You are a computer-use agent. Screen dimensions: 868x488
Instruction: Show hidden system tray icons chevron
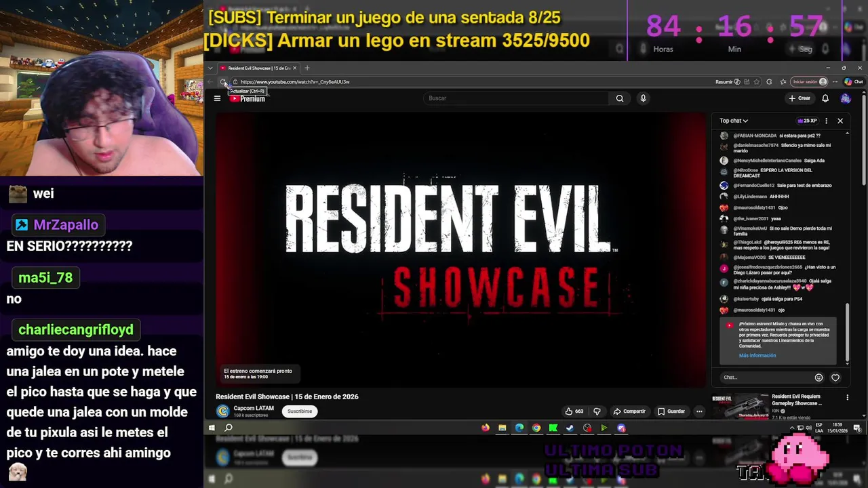pyautogui.click(x=792, y=428)
